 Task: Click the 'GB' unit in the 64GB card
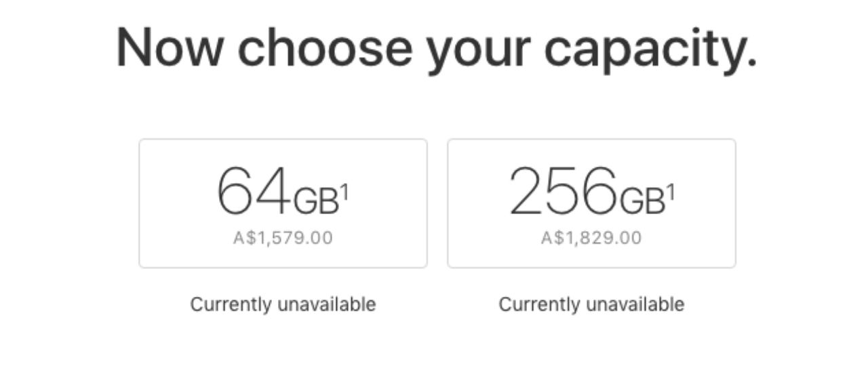[x=315, y=201]
